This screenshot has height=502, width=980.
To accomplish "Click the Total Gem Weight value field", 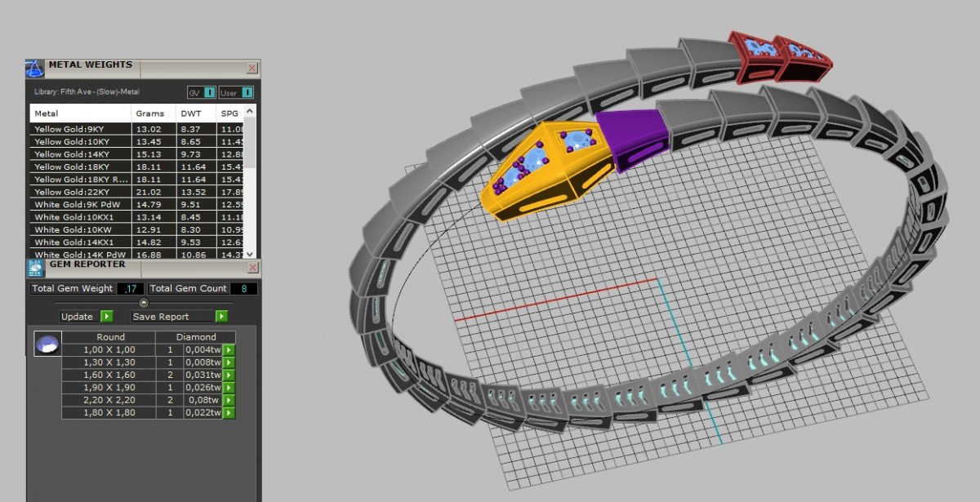I will click(131, 289).
